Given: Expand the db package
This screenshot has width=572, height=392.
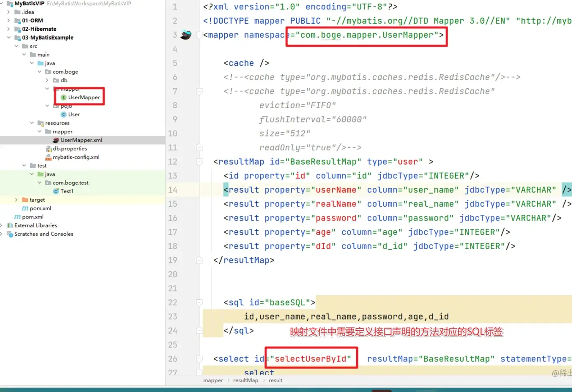Looking at the screenshot, I should 47,80.
